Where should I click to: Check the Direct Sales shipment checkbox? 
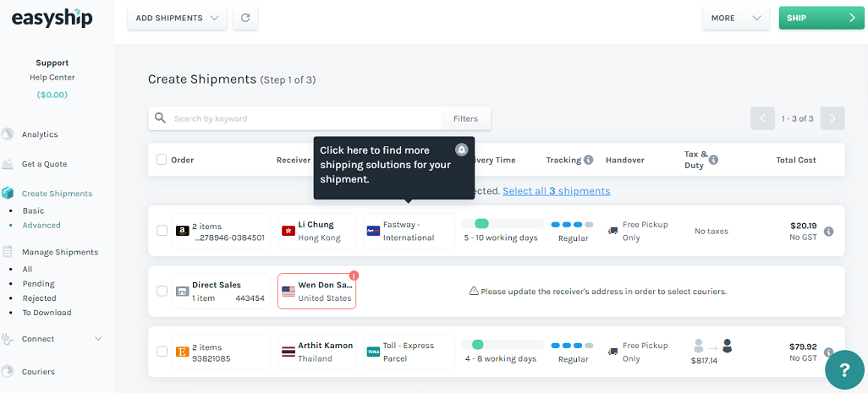[x=162, y=291]
